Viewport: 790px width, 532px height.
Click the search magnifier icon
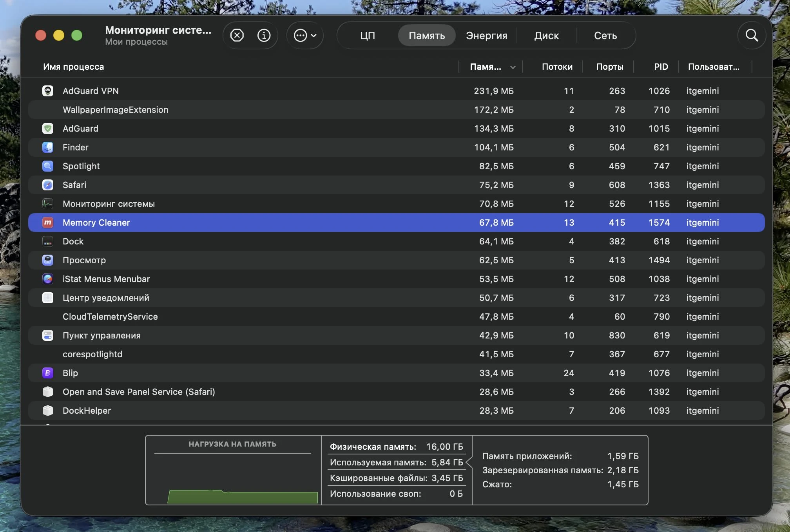[752, 36]
